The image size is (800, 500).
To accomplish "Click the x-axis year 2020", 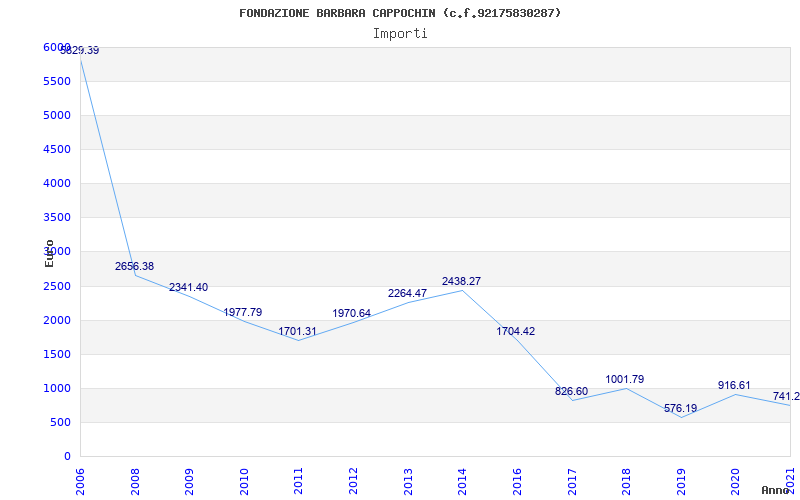I will pyautogui.click(x=735, y=481).
